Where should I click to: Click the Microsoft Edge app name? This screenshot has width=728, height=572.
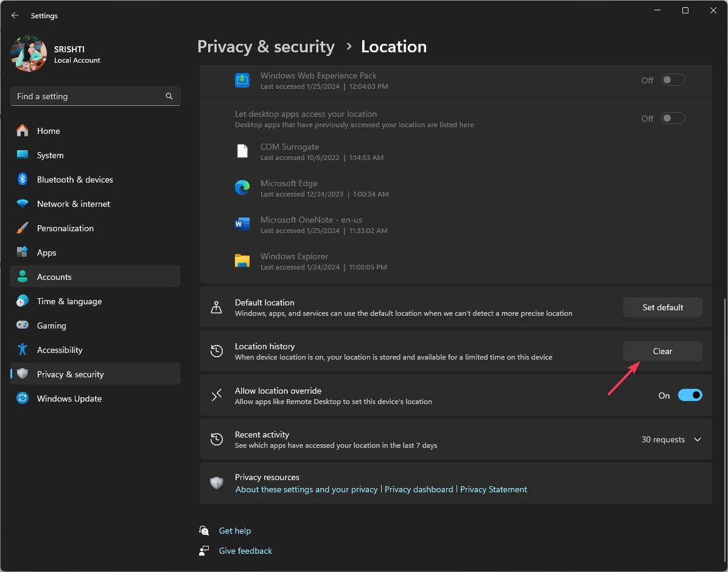click(x=289, y=183)
